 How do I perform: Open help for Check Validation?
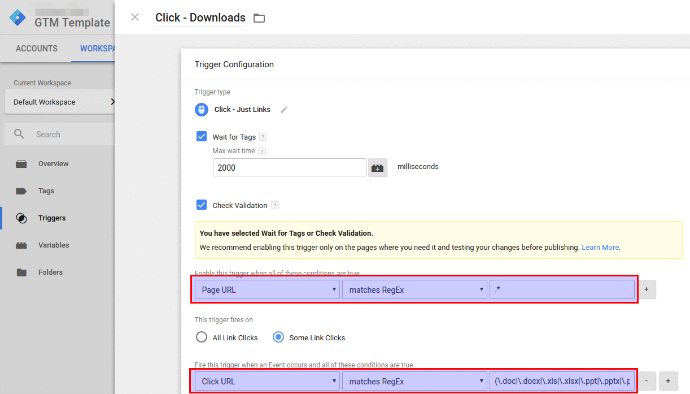click(275, 205)
